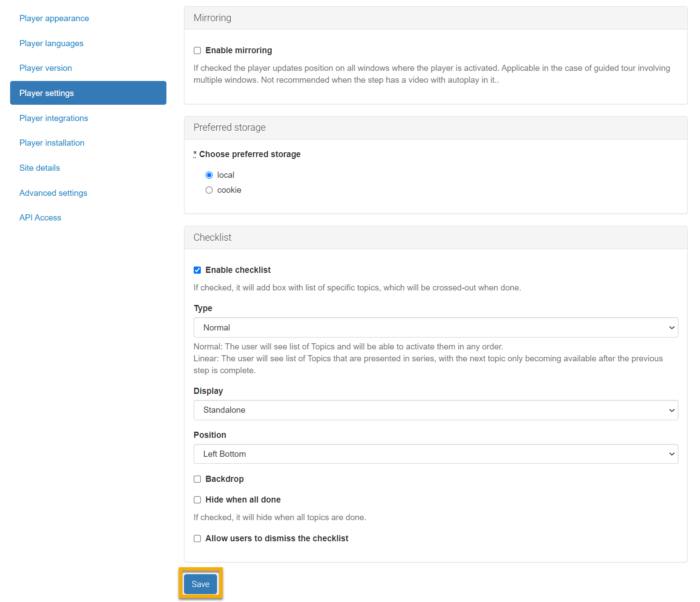The image size is (700, 602).
Task: Choose cookie as preferred storage
Action: click(209, 190)
